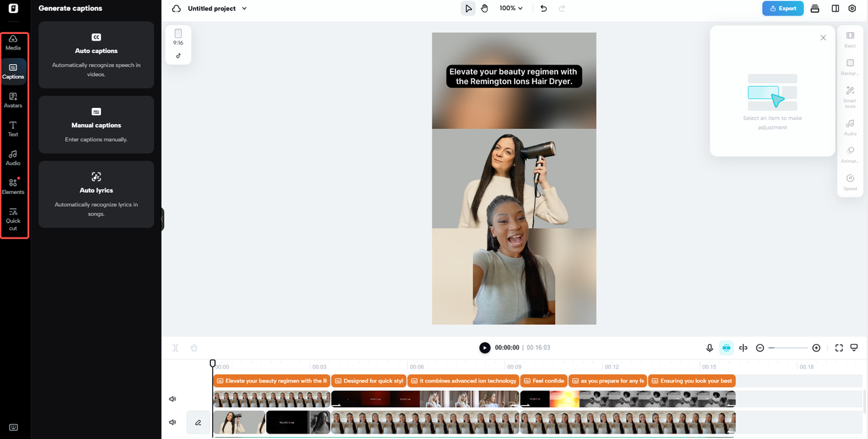
Task: Select caption clip 'as you prepare for any'
Action: click(x=608, y=381)
